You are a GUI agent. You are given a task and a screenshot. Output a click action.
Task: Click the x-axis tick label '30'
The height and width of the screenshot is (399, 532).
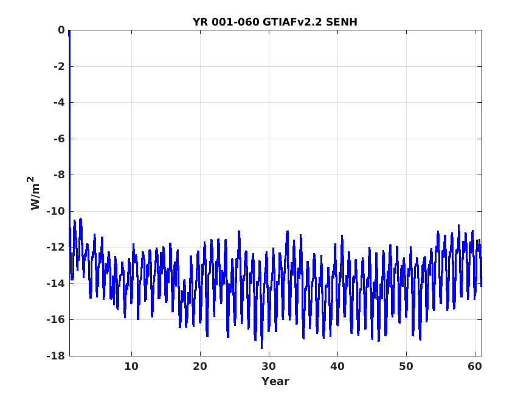[269, 366]
